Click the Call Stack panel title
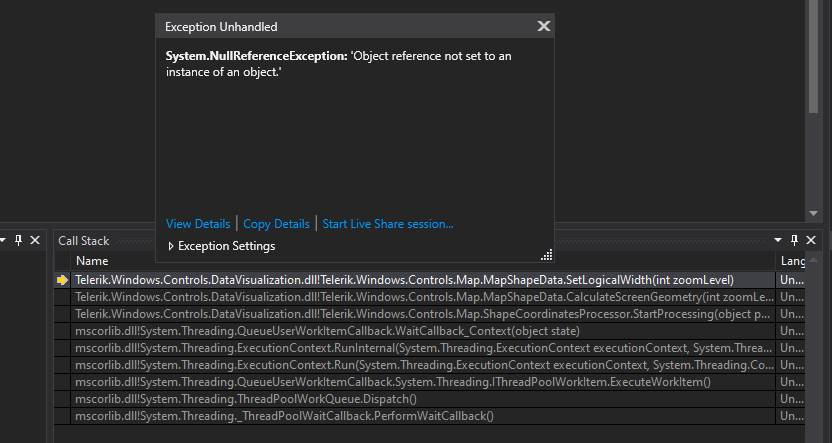The width and height of the screenshot is (832, 443). pos(84,241)
